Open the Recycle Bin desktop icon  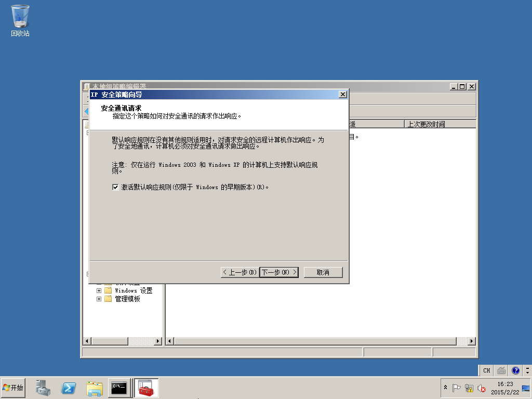[20, 21]
